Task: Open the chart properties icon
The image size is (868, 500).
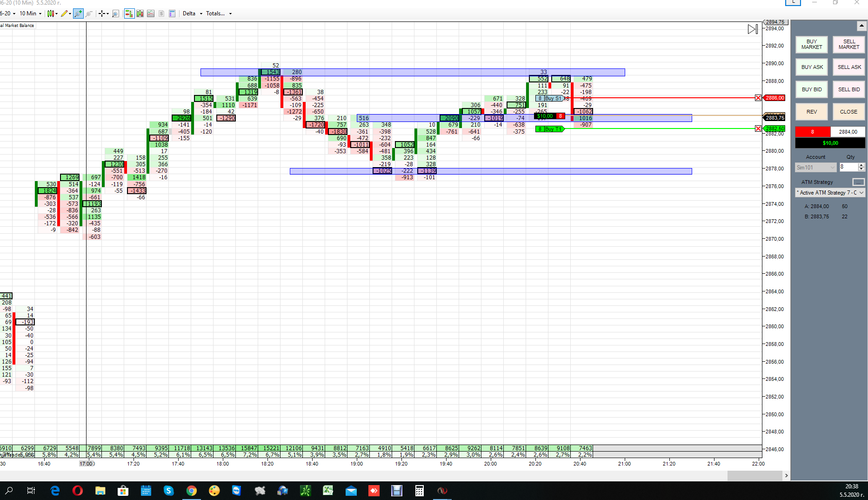Action: click(x=172, y=14)
